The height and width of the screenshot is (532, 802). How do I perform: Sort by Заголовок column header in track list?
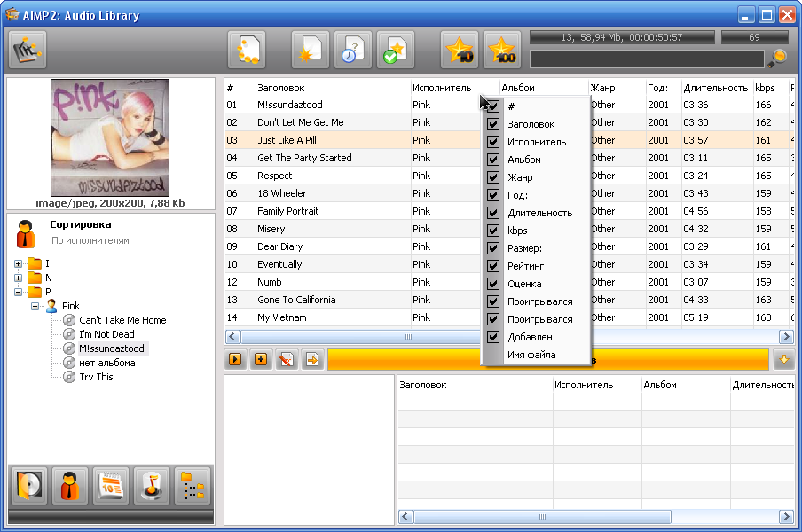point(333,88)
